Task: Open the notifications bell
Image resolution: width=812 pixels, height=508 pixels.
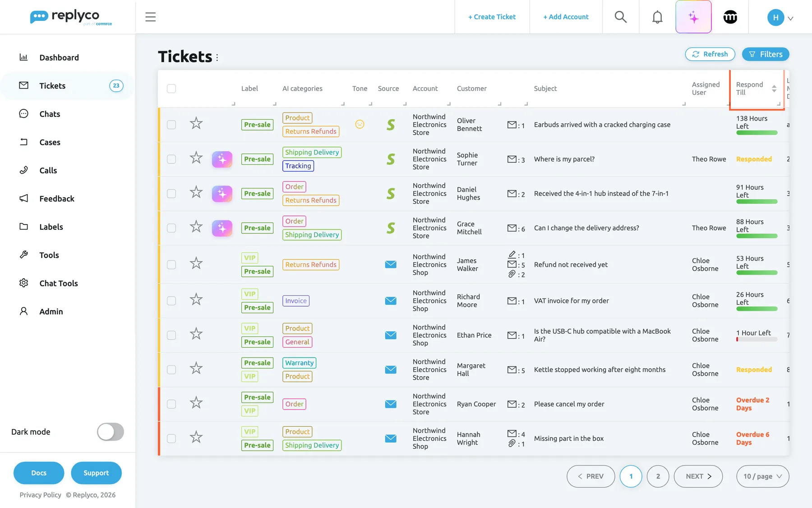Action: coord(657,17)
